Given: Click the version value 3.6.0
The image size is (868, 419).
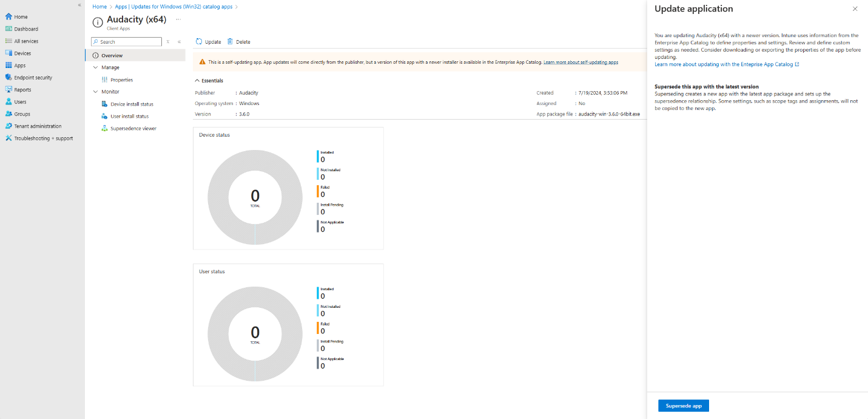Looking at the screenshot, I should click(x=244, y=114).
